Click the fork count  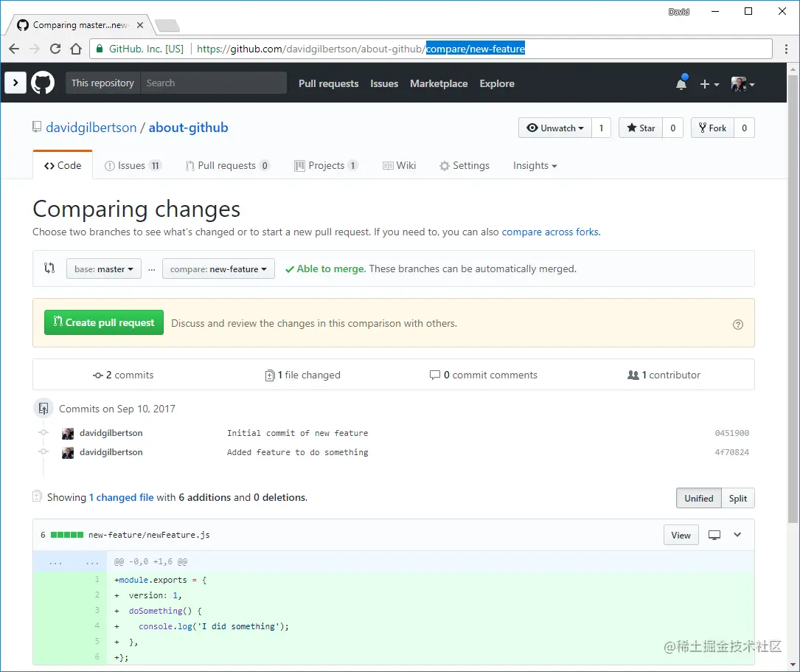[745, 128]
